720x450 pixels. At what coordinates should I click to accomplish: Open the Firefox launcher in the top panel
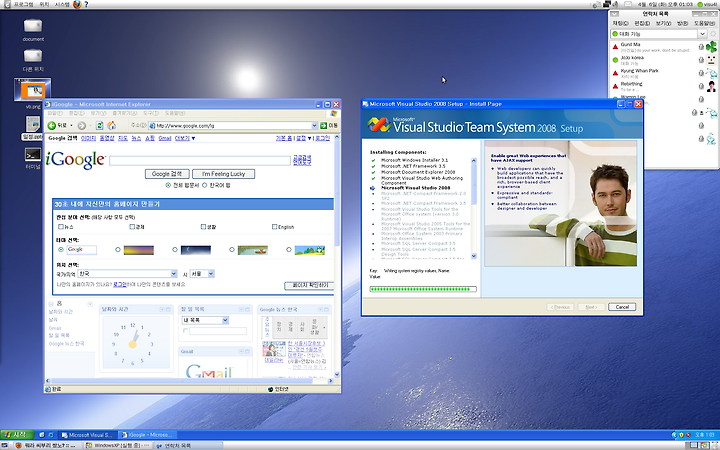point(77,4)
